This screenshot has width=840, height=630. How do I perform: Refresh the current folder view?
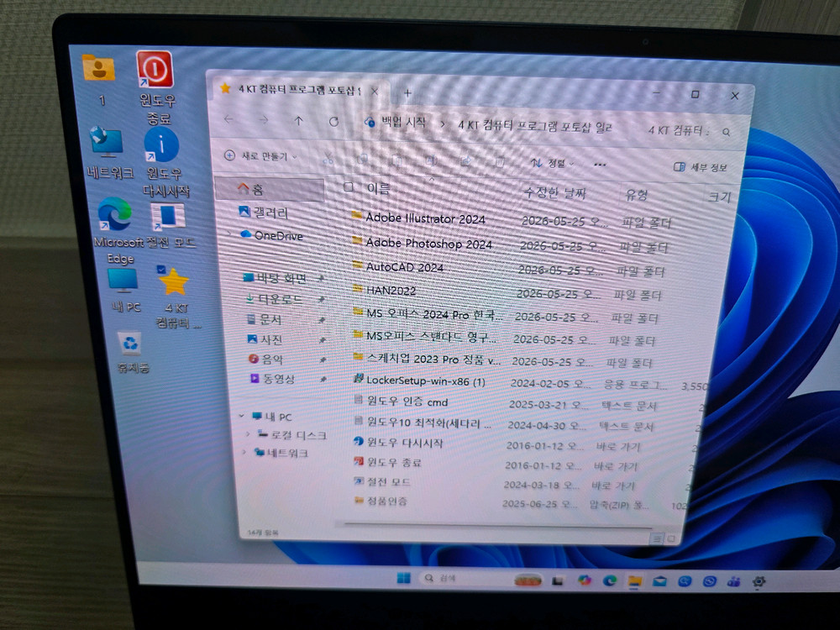pyautogui.click(x=333, y=122)
